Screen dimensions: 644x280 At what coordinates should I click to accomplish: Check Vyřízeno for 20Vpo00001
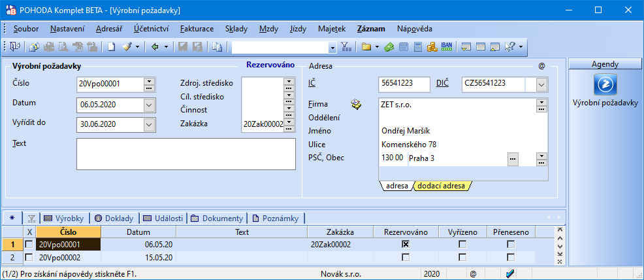462,244
